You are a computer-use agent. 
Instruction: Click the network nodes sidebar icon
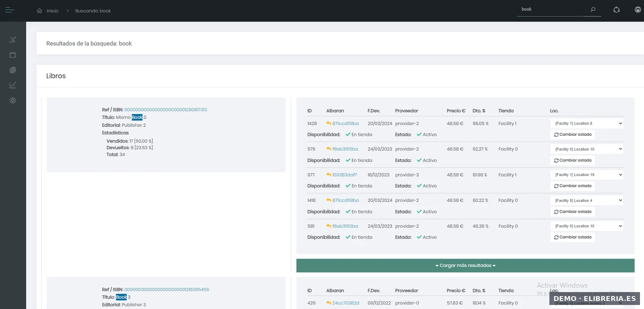pos(13,39)
